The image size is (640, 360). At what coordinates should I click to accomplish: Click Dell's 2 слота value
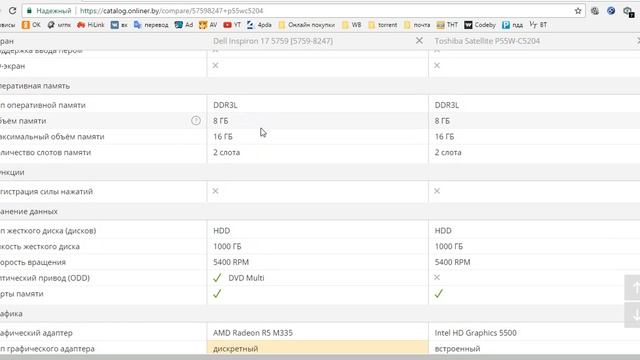tap(227, 152)
